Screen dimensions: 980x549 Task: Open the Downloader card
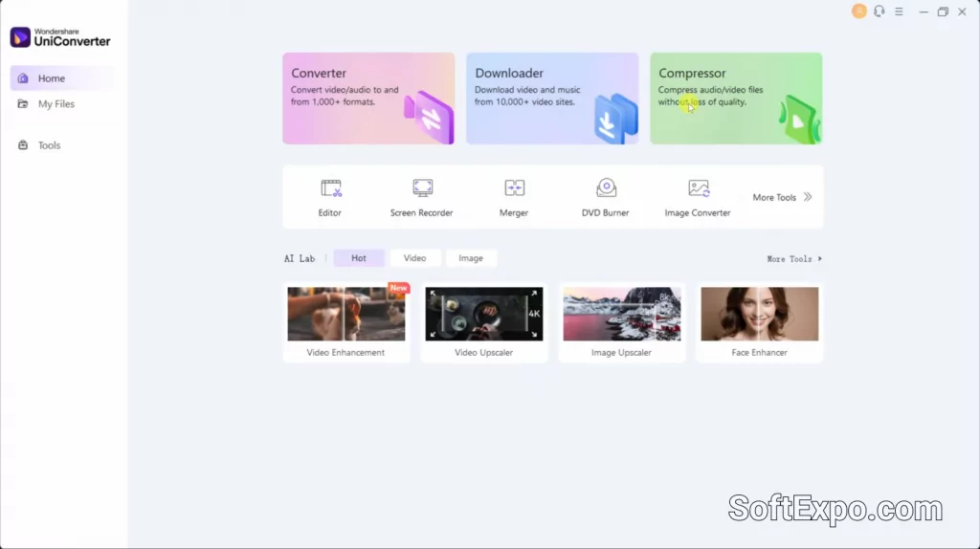pos(552,99)
